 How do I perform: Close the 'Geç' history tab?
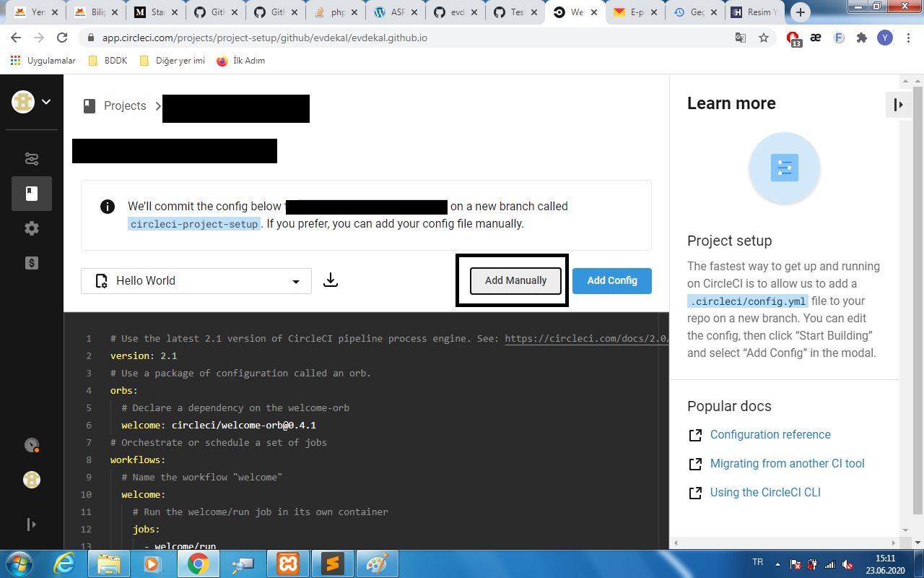[x=714, y=12]
